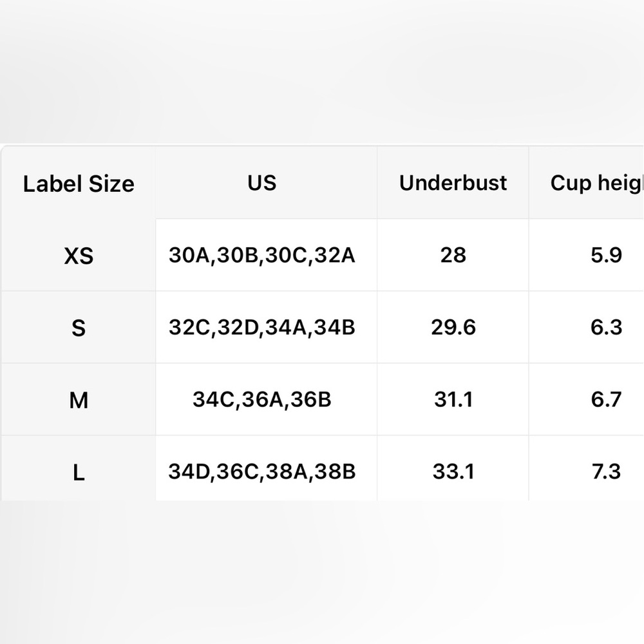Image resolution: width=644 pixels, height=644 pixels.
Task: Click the underbust value 29.6
Action: 453,327
